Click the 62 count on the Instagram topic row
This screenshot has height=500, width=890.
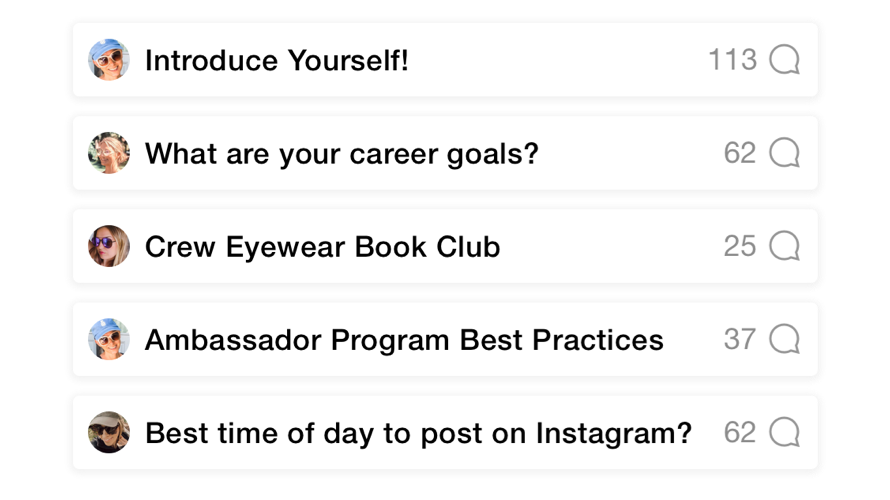click(740, 432)
